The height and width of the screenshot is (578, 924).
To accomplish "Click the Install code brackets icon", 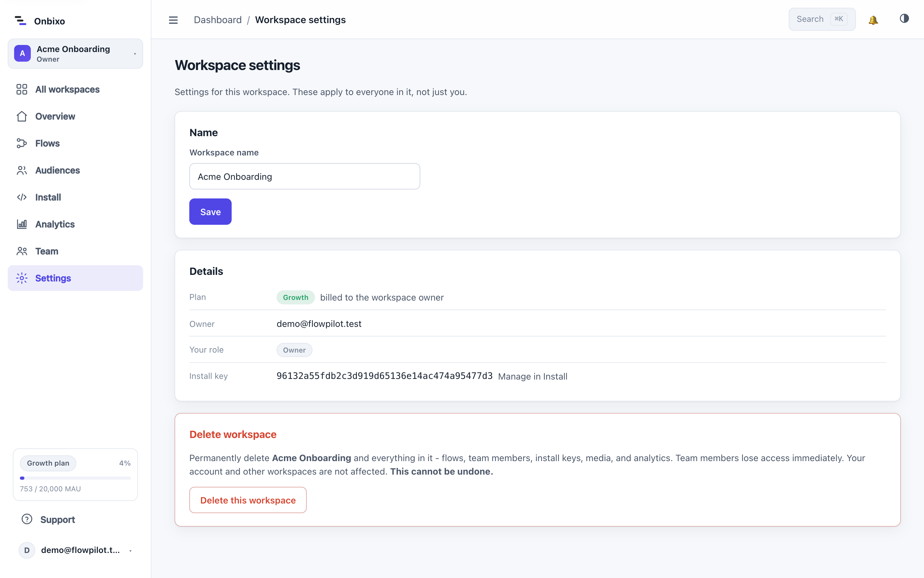I will [x=22, y=197].
